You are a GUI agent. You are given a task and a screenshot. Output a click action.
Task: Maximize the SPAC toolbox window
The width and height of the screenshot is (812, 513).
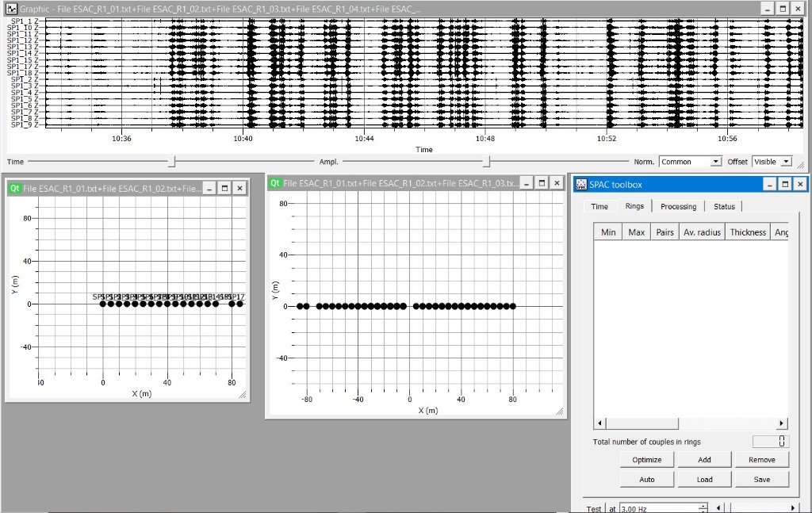click(784, 184)
